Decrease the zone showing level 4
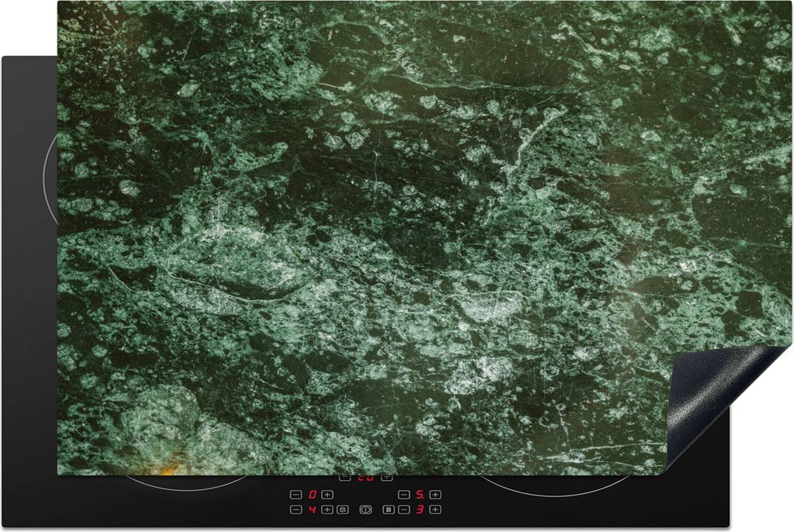Screen dimensions: 794x532 point(296,510)
